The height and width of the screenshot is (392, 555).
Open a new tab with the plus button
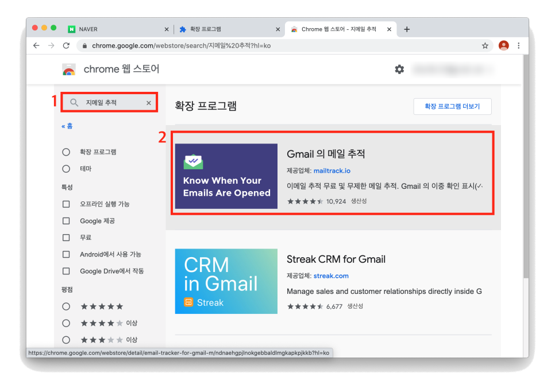coord(407,29)
